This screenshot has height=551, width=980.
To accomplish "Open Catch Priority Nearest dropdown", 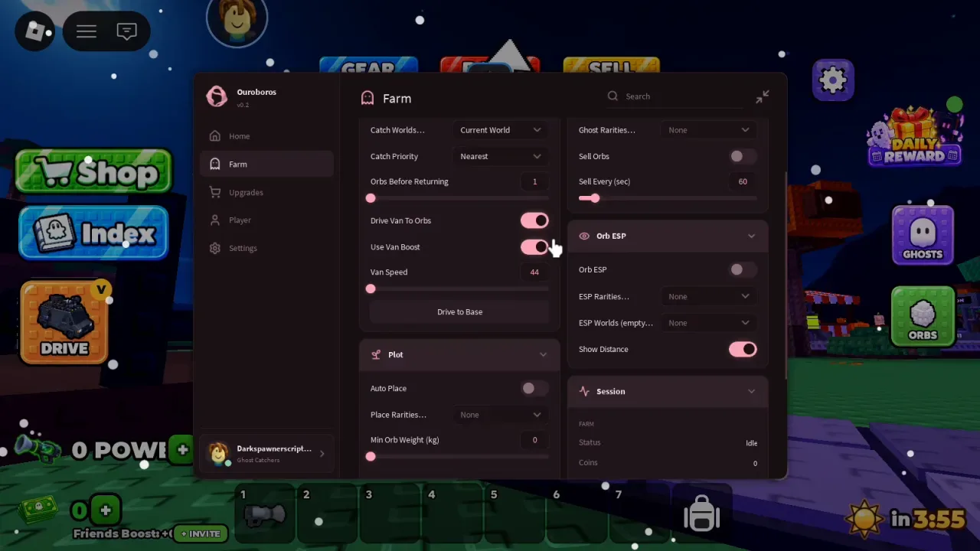I will coord(501,156).
